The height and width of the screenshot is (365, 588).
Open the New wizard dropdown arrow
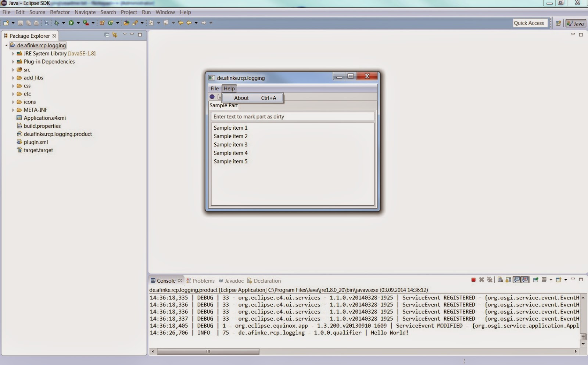[13, 23]
